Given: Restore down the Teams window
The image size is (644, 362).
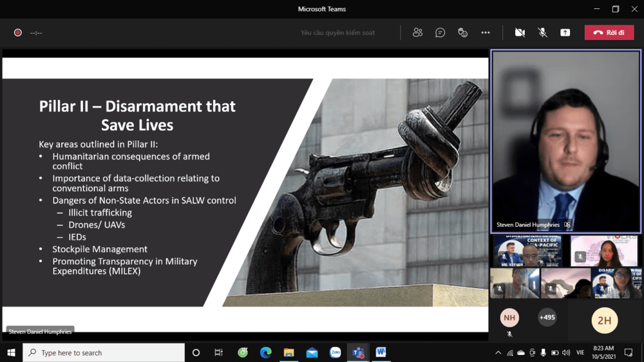Looking at the screenshot, I should [x=615, y=9].
